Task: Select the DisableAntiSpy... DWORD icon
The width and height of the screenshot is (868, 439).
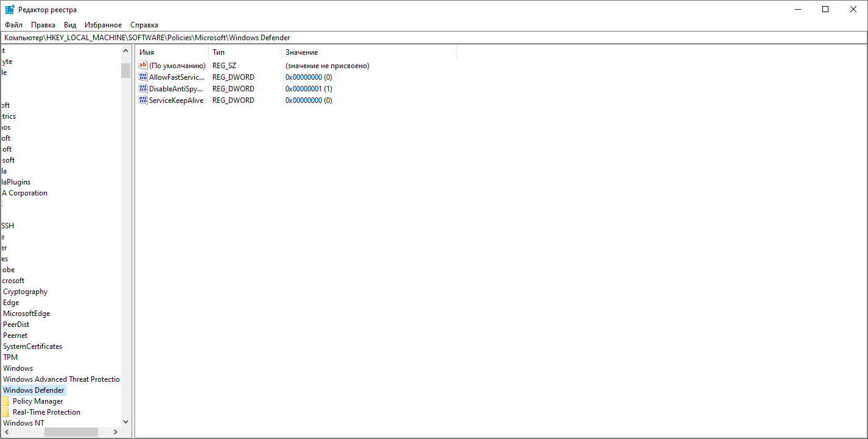Action: 144,88
